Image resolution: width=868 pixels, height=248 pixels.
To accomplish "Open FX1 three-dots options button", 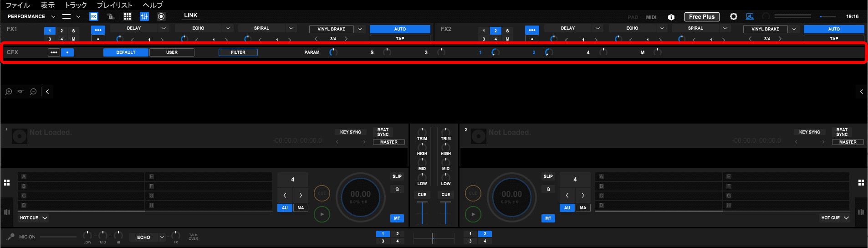I will point(98,30).
